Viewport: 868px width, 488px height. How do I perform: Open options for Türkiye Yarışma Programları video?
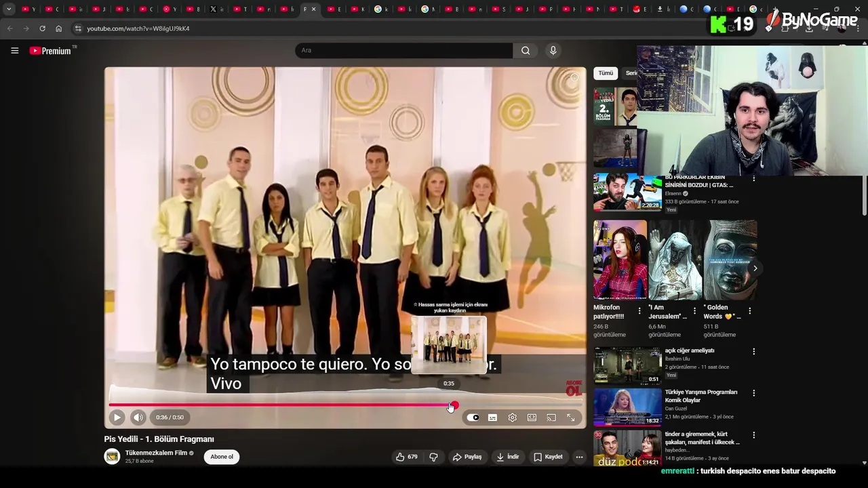click(x=753, y=393)
